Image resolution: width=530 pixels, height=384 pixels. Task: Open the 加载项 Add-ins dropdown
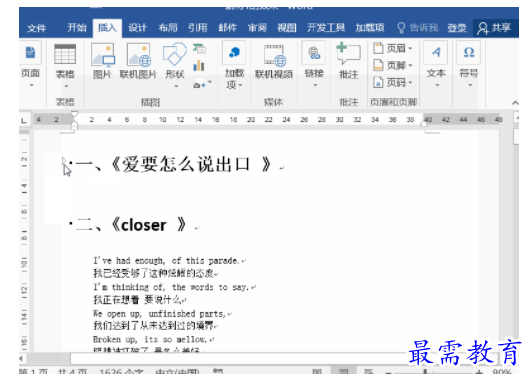tap(234, 65)
